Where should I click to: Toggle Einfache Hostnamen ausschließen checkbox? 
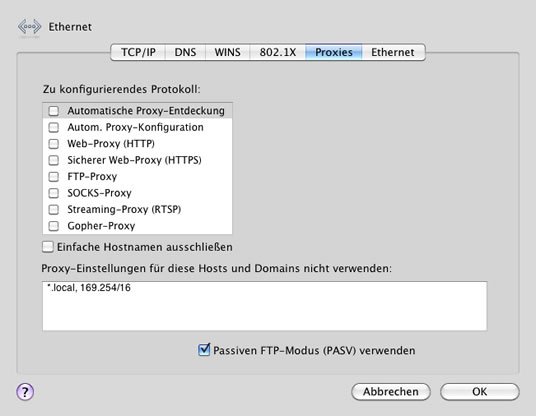(x=48, y=247)
